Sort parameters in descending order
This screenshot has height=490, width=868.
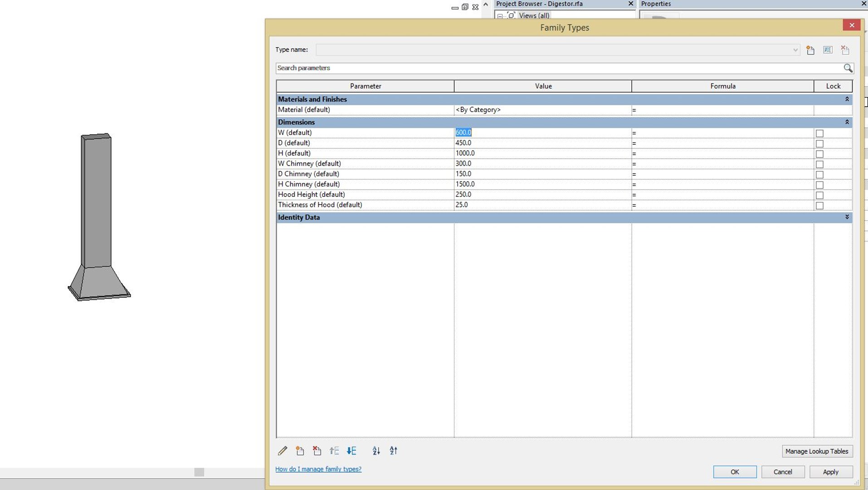pyautogui.click(x=394, y=451)
